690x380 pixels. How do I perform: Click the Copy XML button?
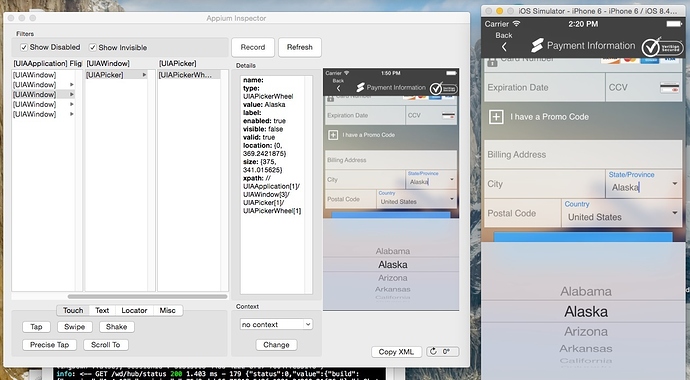(x=396, y=352)
